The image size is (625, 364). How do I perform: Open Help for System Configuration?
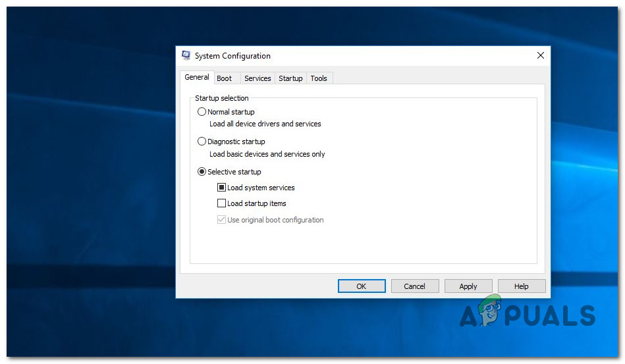click(x=522, y=286)
